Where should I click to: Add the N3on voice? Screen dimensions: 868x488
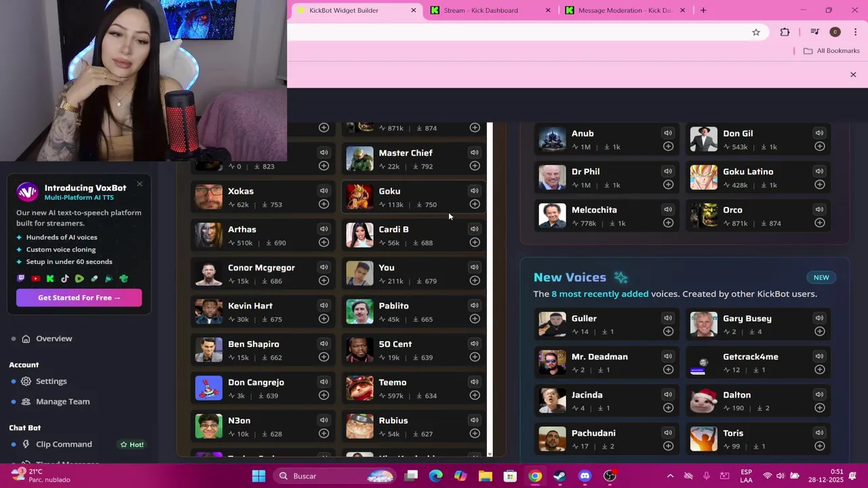pyautogui.click(x=323, y=433)
